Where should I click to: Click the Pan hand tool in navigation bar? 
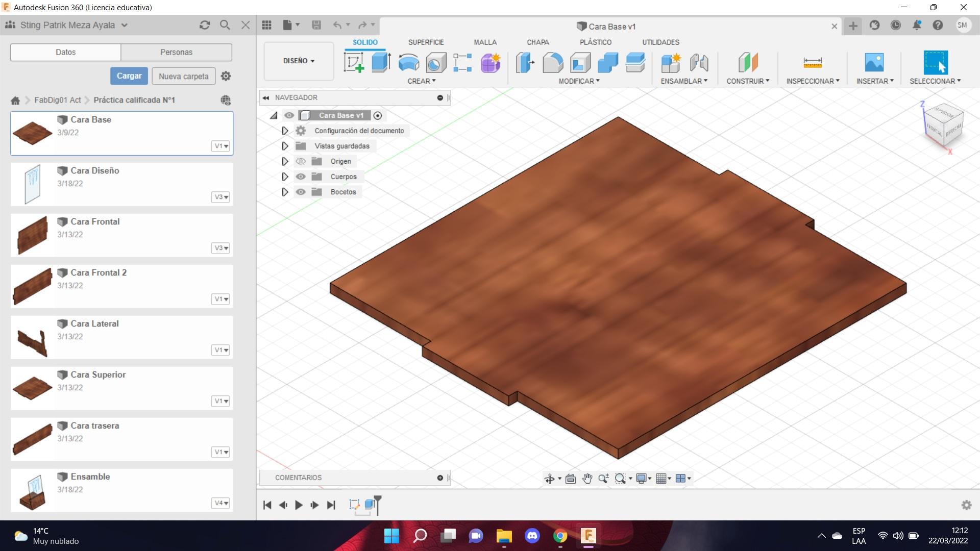(x=587, y=478)
